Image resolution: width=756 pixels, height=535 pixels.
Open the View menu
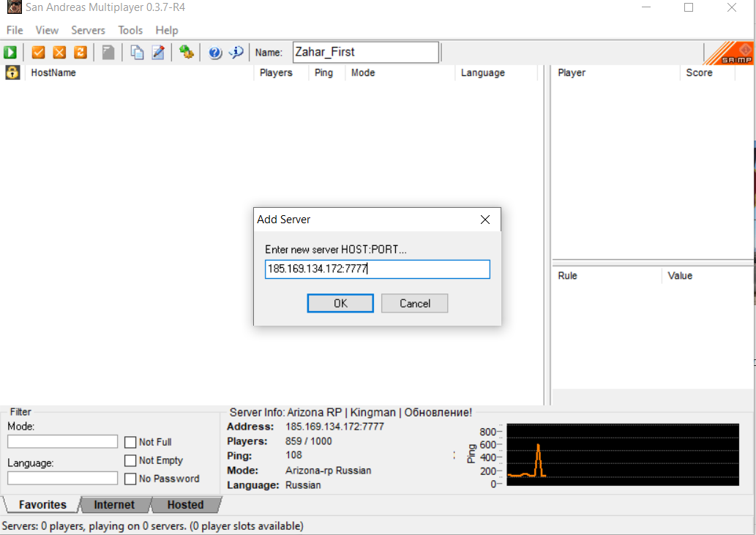(47, 30)
